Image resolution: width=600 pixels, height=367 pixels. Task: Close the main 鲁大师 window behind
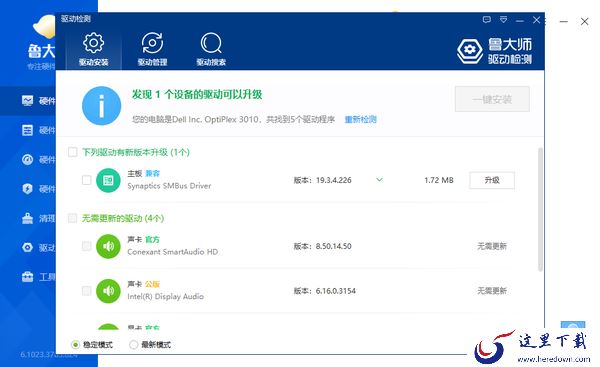click(584, 21)
